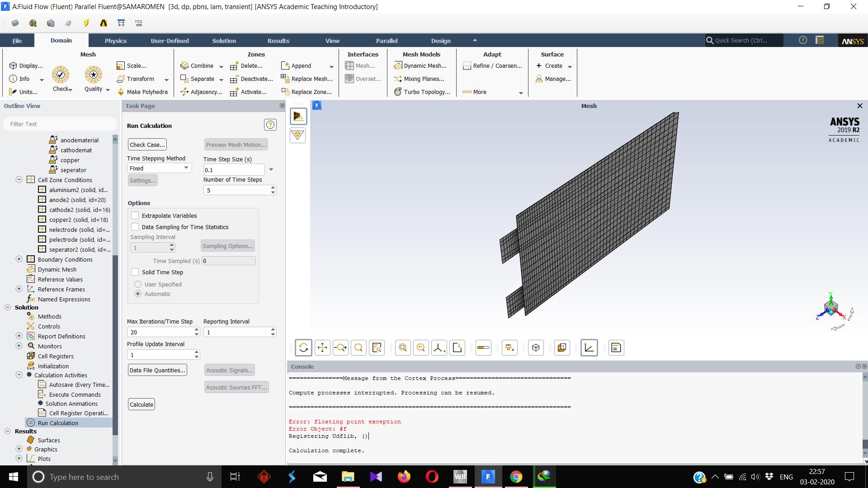Open the mesh Quality icon
This screenshot has width=868, height=488.
coord(94,75)
